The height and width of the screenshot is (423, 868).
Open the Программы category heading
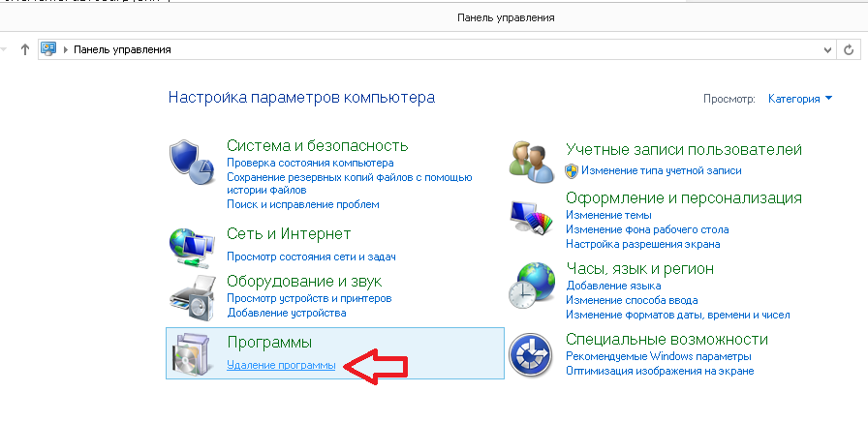coord(268,343)
